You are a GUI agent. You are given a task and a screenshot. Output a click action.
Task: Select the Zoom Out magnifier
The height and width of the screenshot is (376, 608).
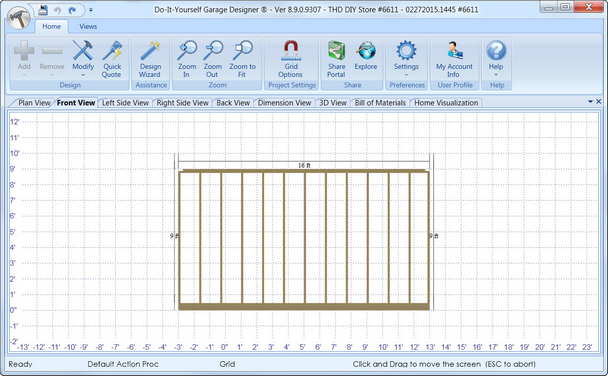click(212, 59)
